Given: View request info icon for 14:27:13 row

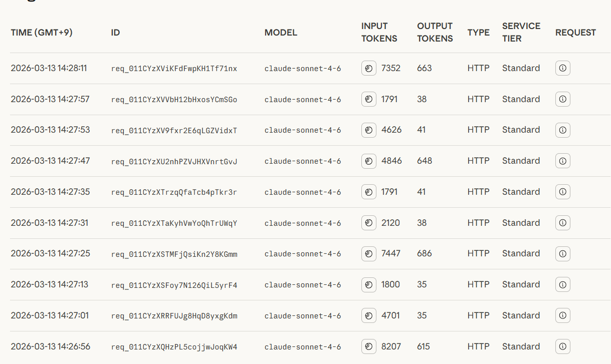Looking at the screenshot, I should pos(562,285).
